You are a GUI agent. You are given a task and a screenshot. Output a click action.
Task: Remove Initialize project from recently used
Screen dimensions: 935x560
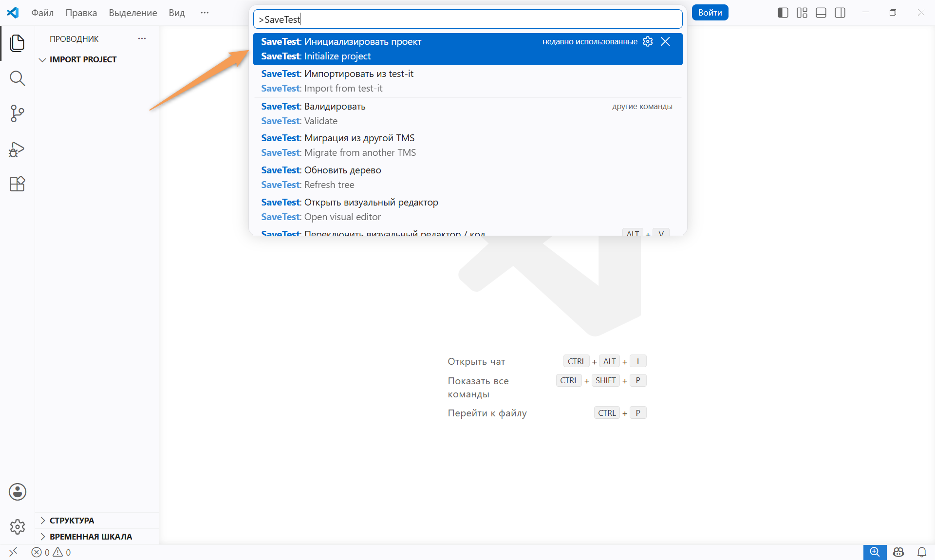pos(665,41)
